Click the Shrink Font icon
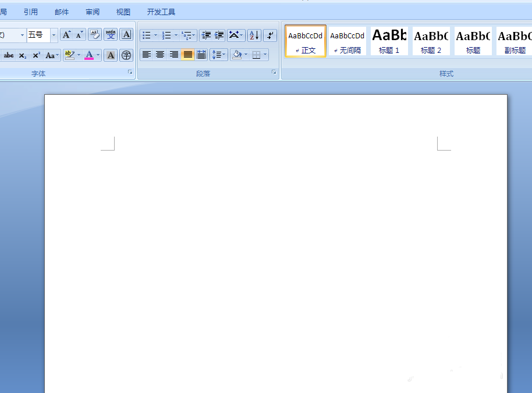This screenshot has width=532, height=393. [80, 35]
